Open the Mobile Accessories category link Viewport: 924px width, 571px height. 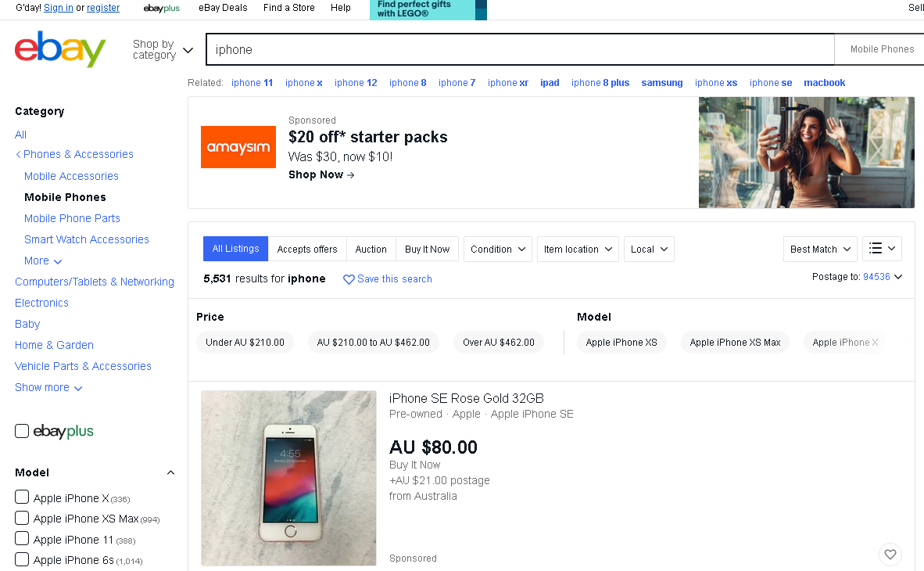[x=71, y=176]
